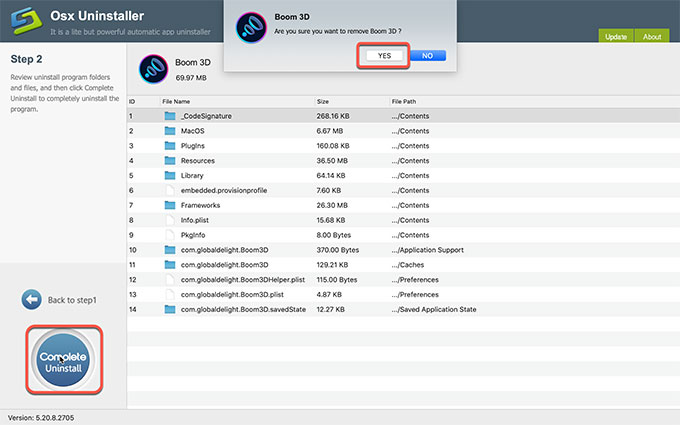Click the 4.87 KB size value

click(329, 294)
